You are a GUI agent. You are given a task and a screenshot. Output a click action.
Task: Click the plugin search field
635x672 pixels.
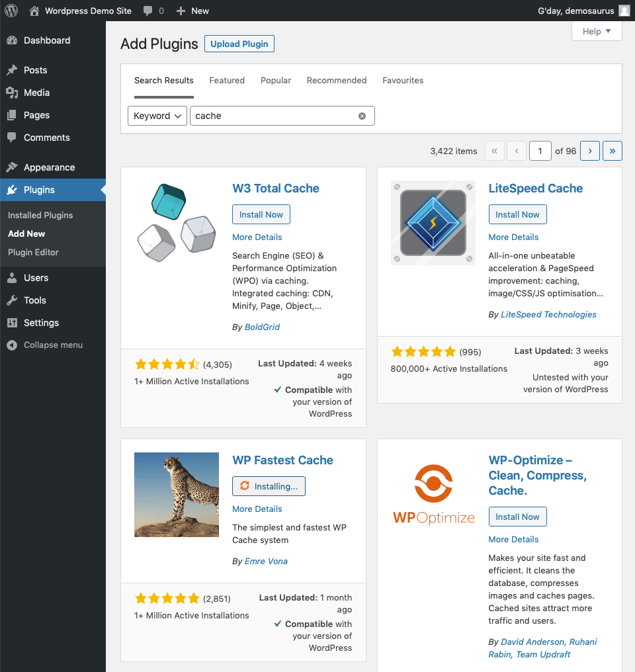coord(282,116)
